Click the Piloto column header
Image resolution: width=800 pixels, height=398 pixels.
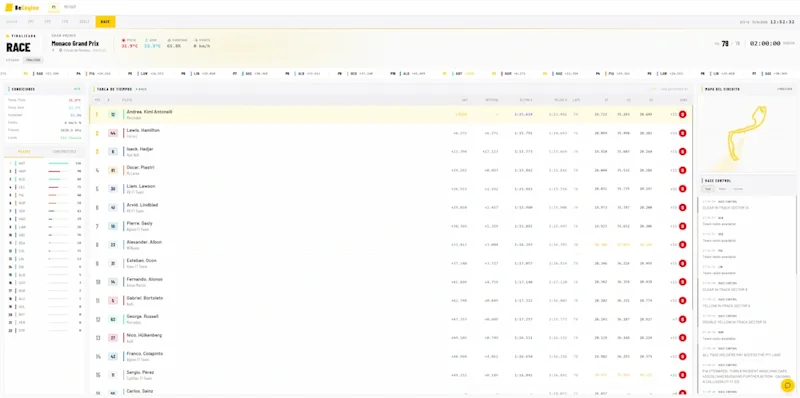click(x=127, y=100)
